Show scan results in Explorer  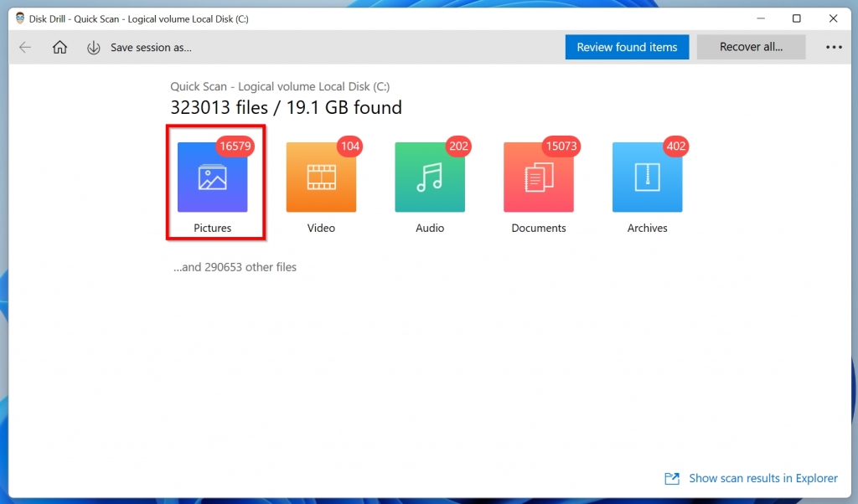point(763,478)
